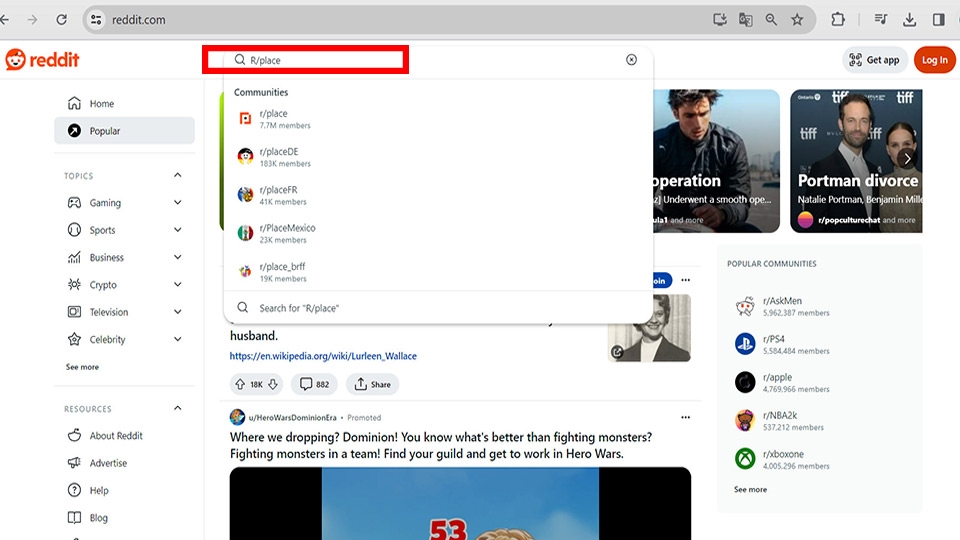Click Search for "R/place" option

click(438, 307)
